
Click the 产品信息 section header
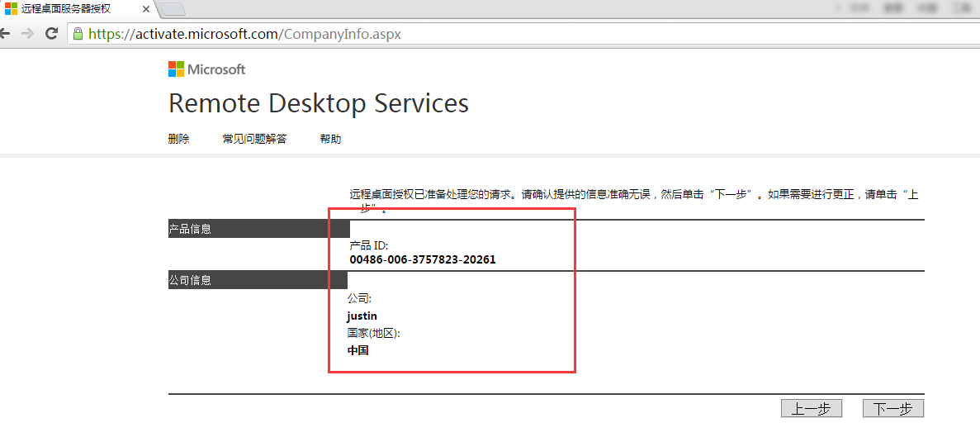258,229
